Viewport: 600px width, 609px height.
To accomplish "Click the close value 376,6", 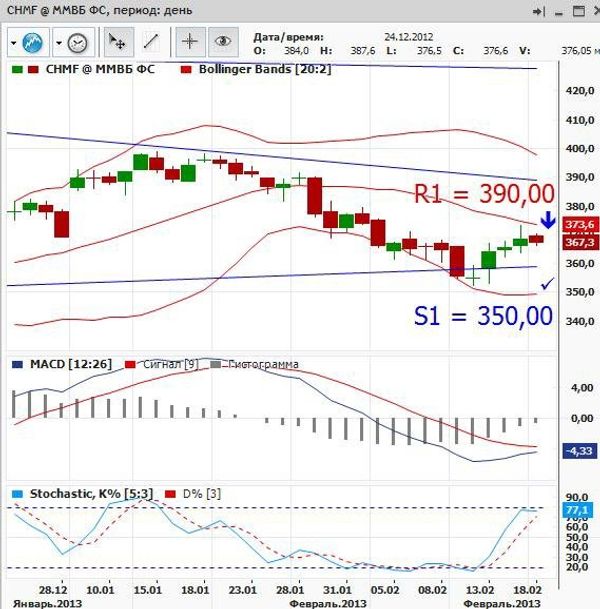I will tap(496, 50).
